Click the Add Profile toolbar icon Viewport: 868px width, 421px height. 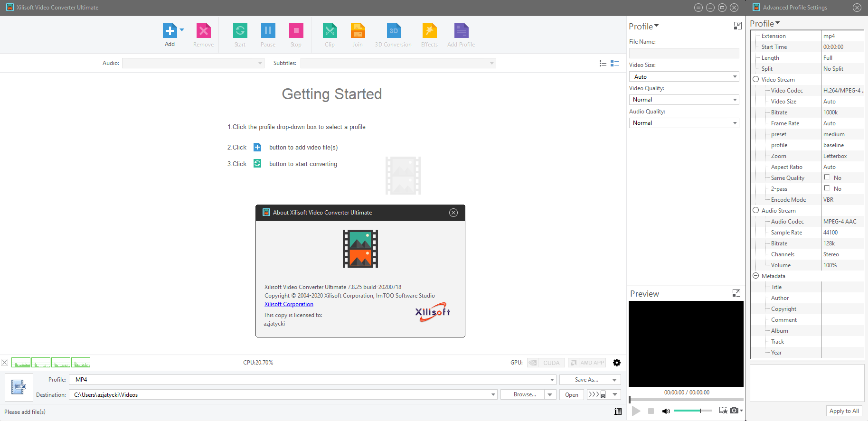(x=461, y=31)
